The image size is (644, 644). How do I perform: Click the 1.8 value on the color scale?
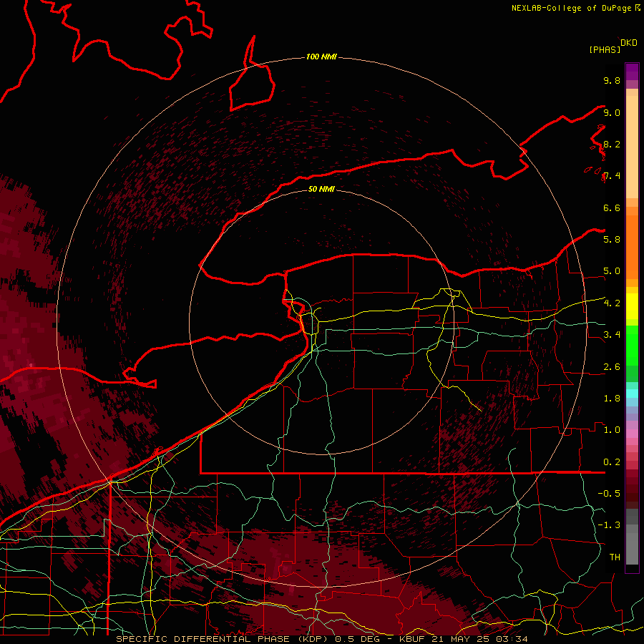[612, 399]
